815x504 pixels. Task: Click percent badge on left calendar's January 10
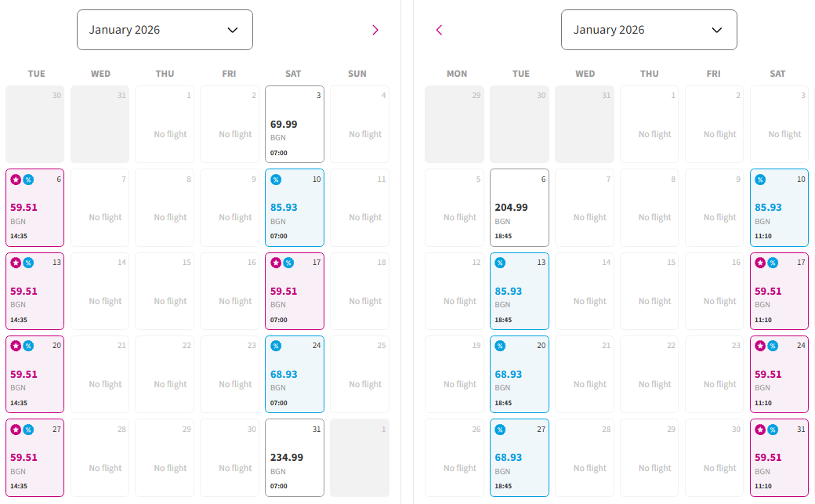pyautogui.click(x=276, y=179)
